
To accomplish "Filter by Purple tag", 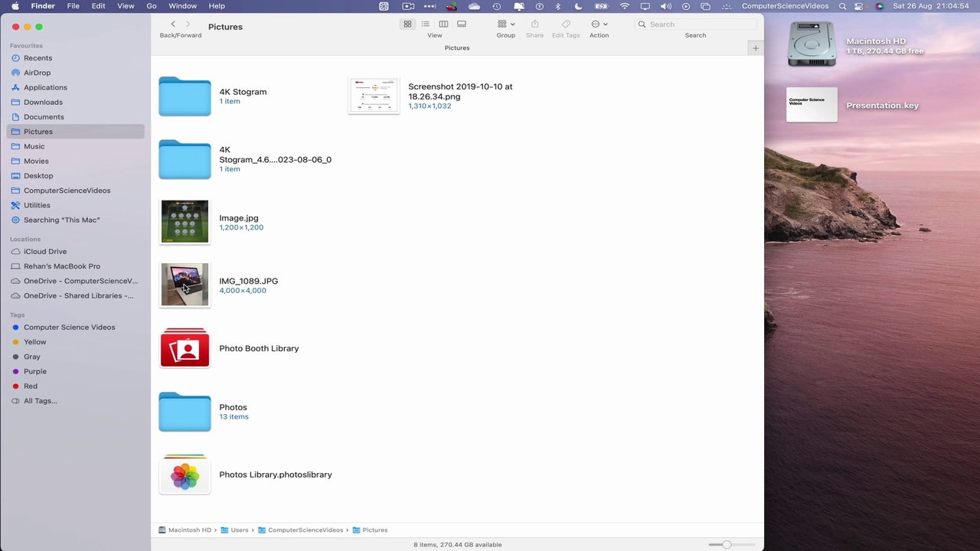I will [x=75, y=371].
